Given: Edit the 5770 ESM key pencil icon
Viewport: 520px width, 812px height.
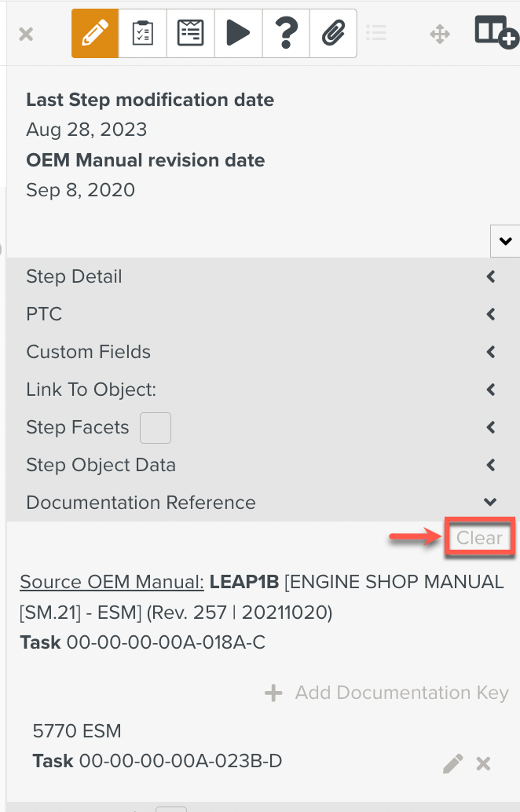Looking at the screenshot, I should [x=453, y=763].
